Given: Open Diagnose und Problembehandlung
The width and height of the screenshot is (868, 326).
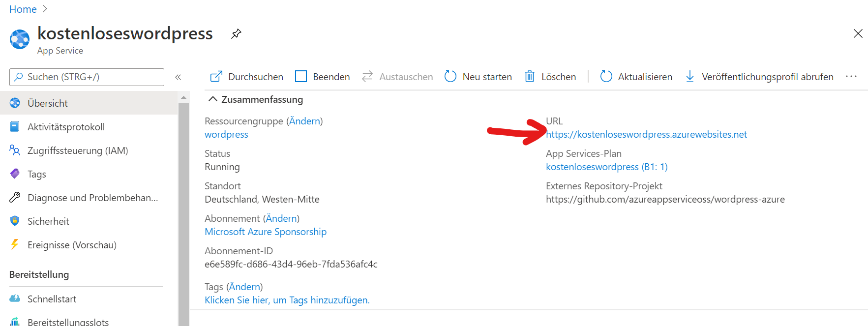Looking at the screenshot, I should (x=92, y=198).
